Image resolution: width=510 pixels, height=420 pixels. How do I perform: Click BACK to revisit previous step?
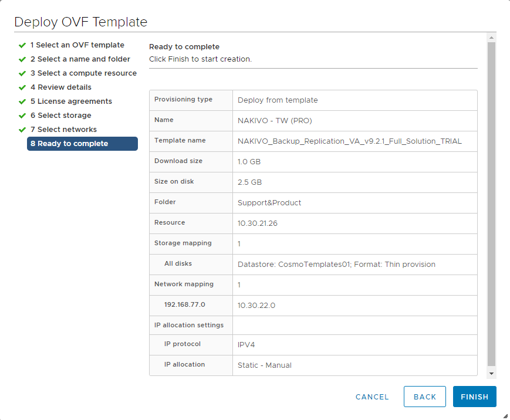[424, 397]
